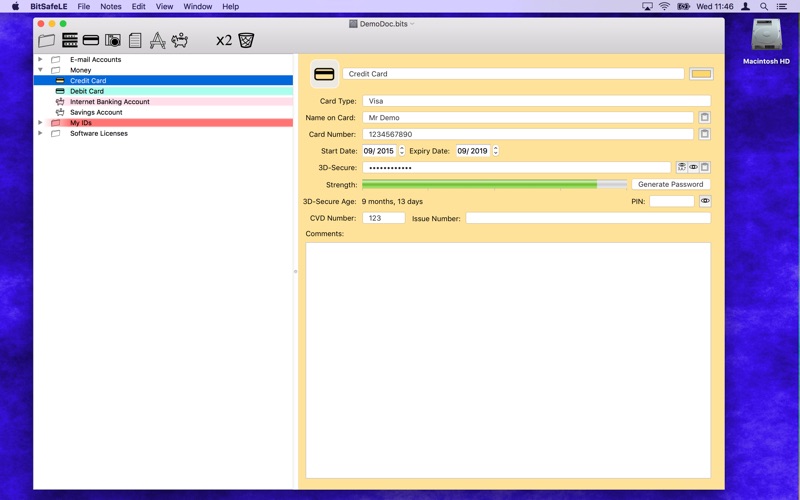The image size is (800, 500).
Task: Click the new folder toolbar icon
Action: (x=47, y=41)
